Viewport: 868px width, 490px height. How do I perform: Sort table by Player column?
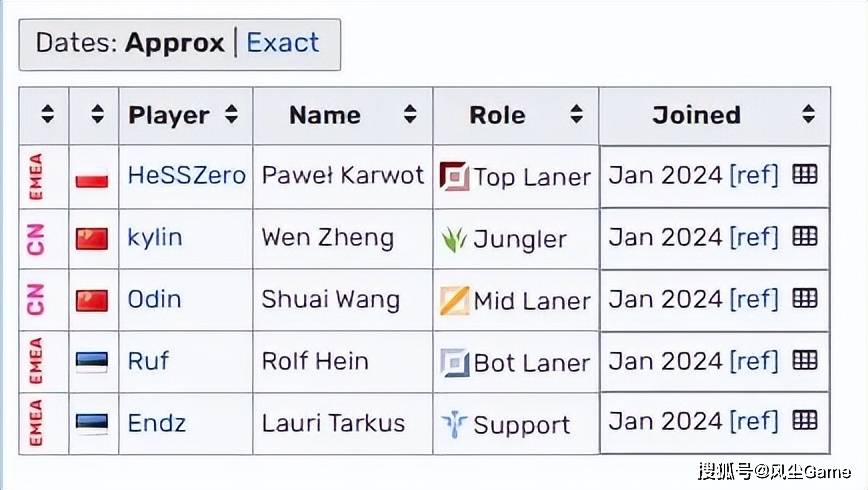[231, 115]
